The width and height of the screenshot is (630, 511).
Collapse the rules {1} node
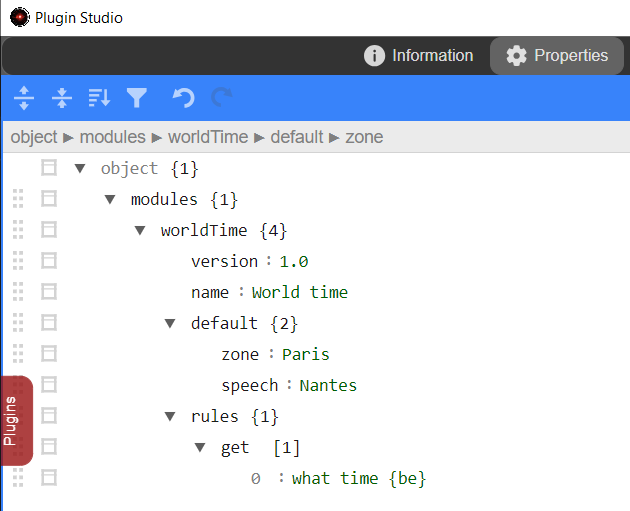[x=170, y=416]
